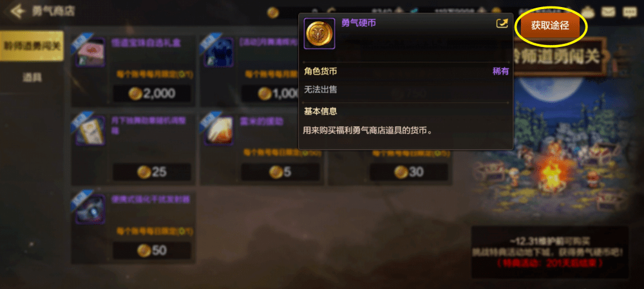Click the share icon in the 勇气硬币 tooltip

coord(502,23)
